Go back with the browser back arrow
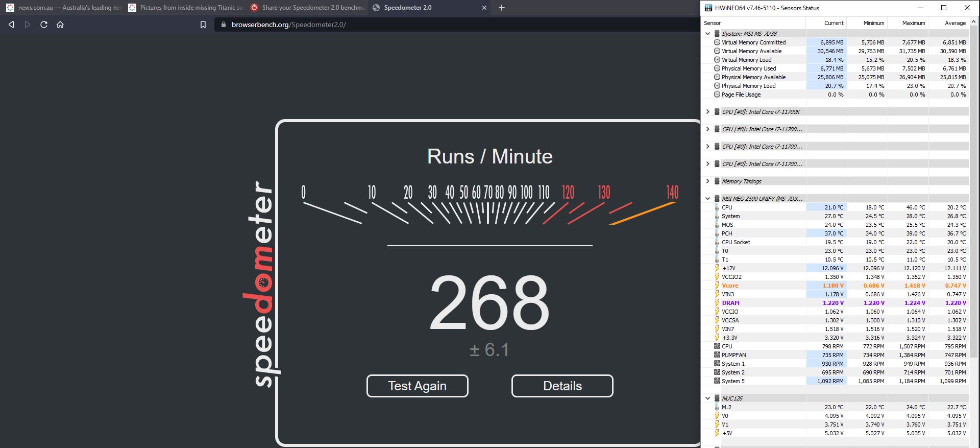This screenshot has height=448, width=980. (x=11, y=25)
